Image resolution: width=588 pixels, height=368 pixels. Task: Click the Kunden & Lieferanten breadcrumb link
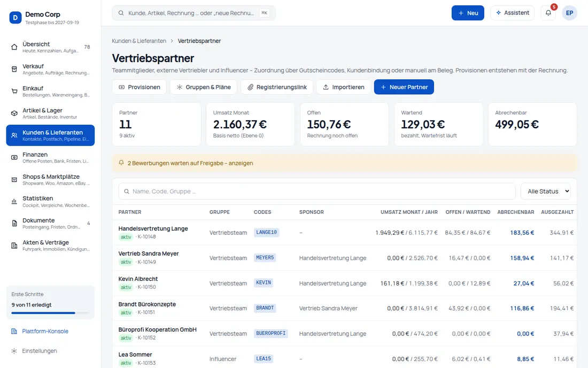139,41
